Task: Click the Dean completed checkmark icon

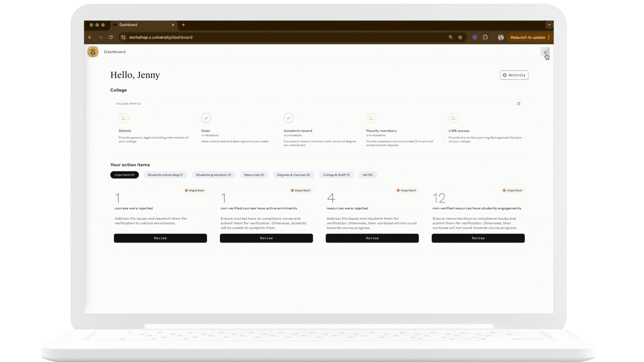Action: click(x=206, y=118)
